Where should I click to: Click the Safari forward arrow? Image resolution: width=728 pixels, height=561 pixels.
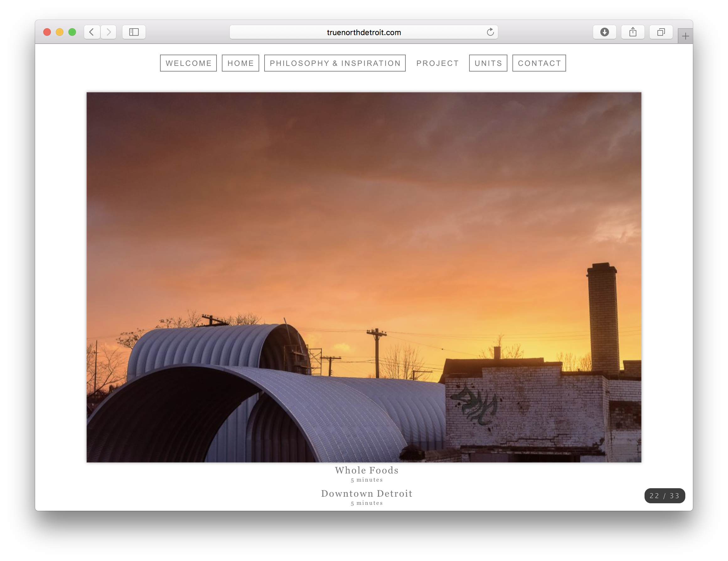click(109, 32)
